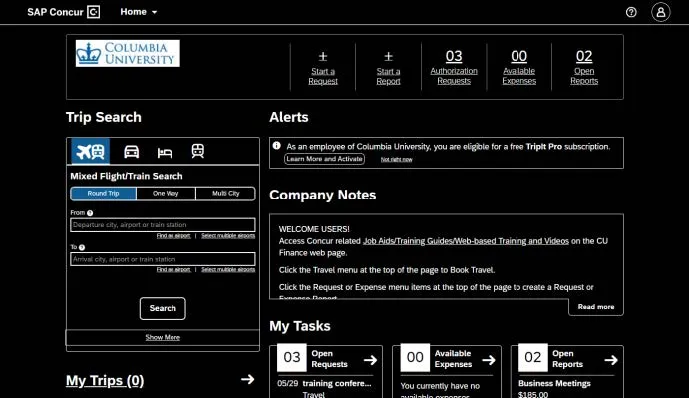
Task: Open the user profile icon
Action: (x=660, y=12)
